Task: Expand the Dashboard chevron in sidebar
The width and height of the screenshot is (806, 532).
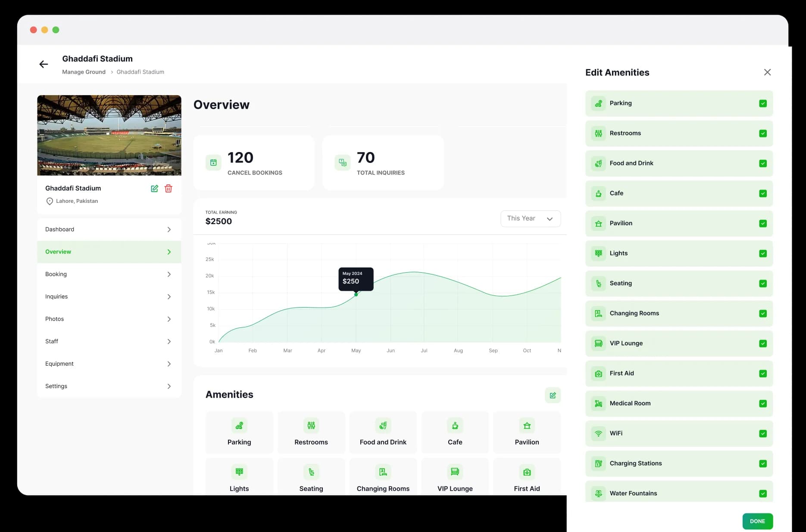Action: [169, 230]
